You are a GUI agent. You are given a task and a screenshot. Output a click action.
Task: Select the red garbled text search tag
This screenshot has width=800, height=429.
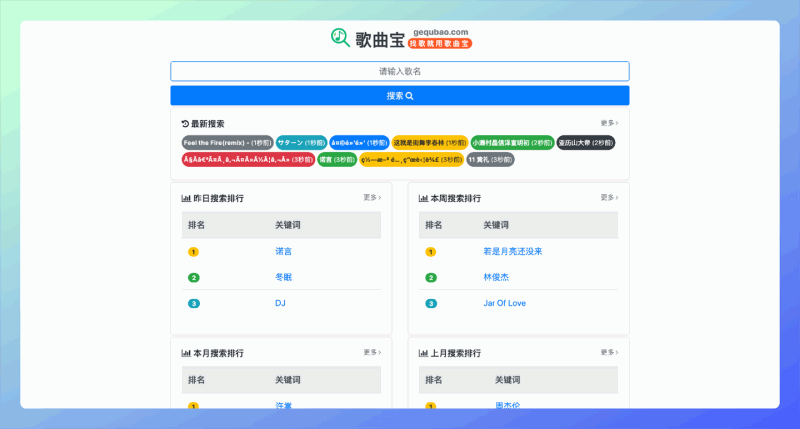(248, 160)
